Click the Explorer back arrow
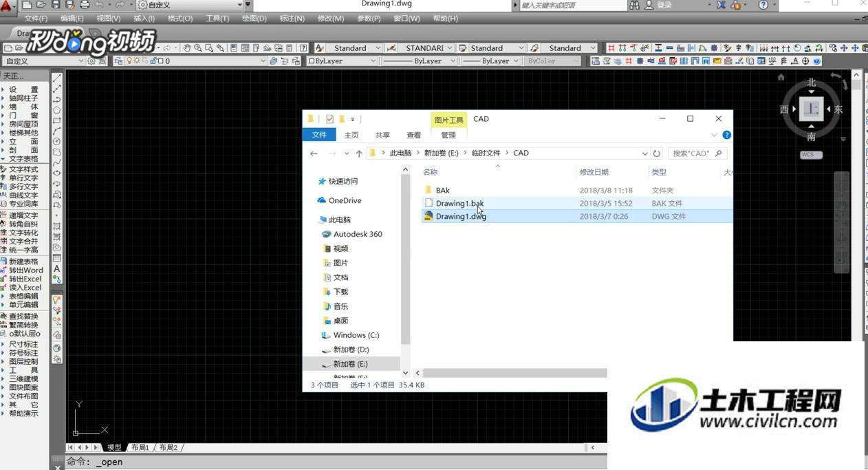 [314, 153]
